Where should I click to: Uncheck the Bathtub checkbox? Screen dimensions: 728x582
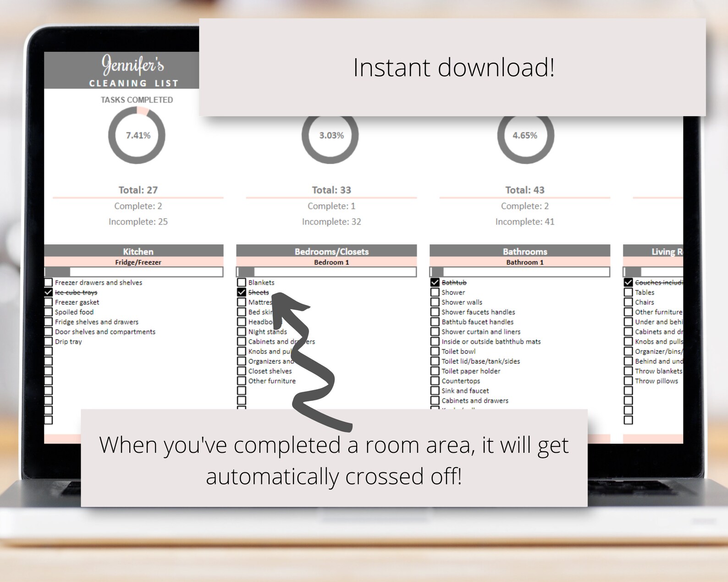(x=435, y=282)
